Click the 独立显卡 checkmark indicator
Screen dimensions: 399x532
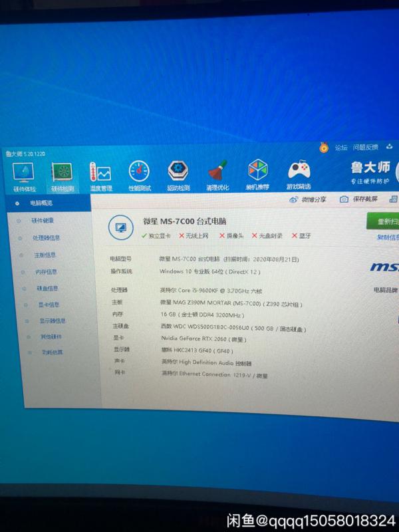(156, 235)
